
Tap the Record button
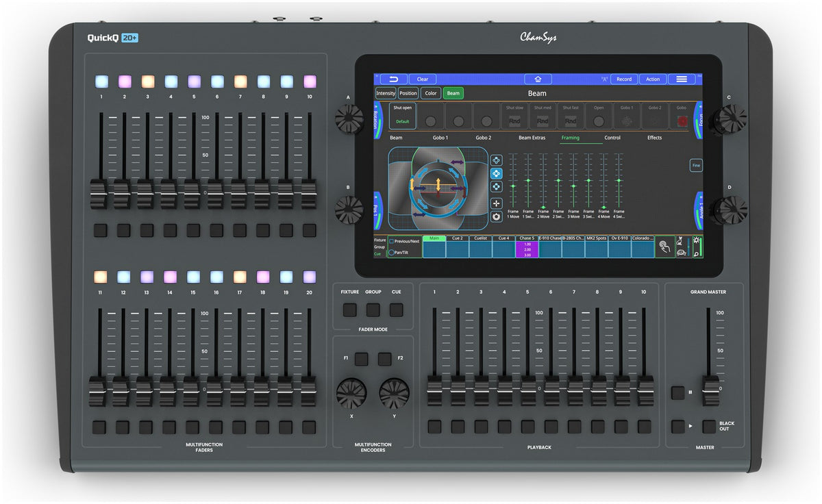click(x=624, y=79)
